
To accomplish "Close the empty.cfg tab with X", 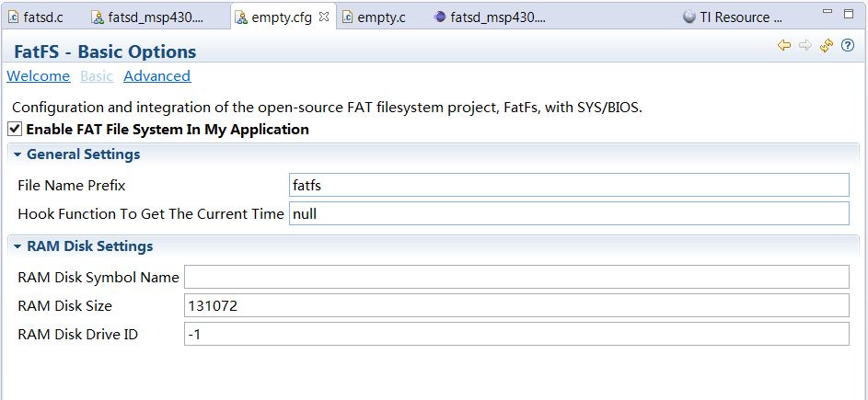I will [x=324, y=17].
